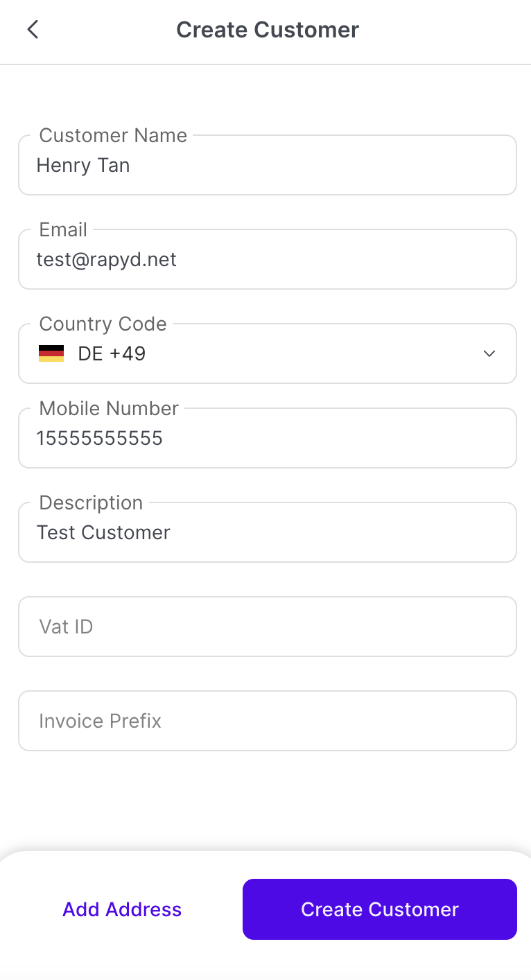The image size is (531, 980).
Task: Click the Add Address link
Action: click(x=122, y=909)
